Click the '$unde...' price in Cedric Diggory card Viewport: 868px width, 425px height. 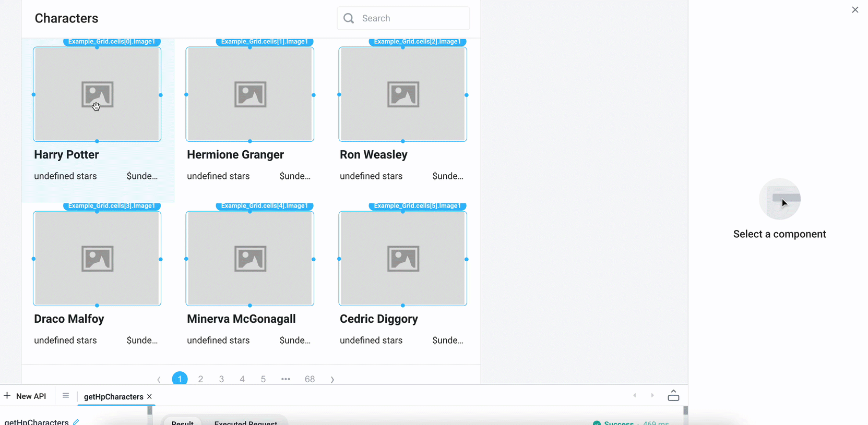(x=448, y=341)
